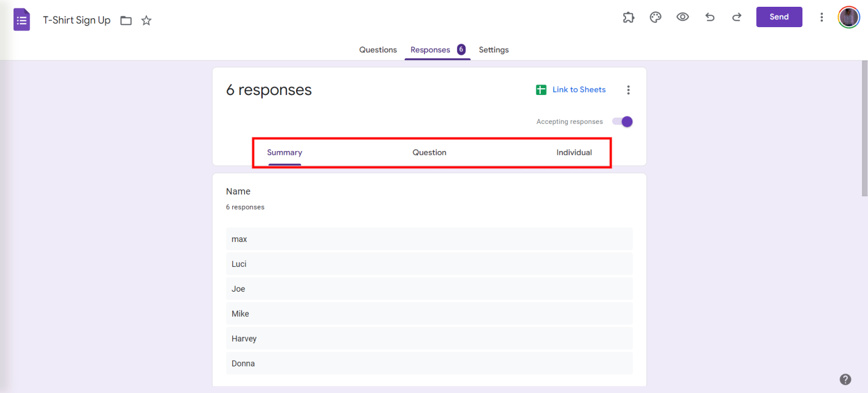Open the toolbar overflow three-dot menu
868x393 pixels.
[822, 17]
